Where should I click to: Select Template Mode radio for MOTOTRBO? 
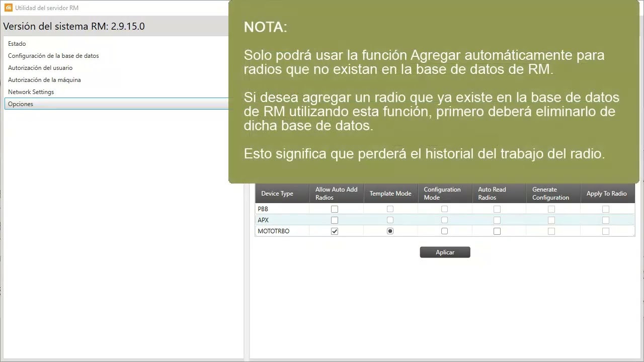390,231
